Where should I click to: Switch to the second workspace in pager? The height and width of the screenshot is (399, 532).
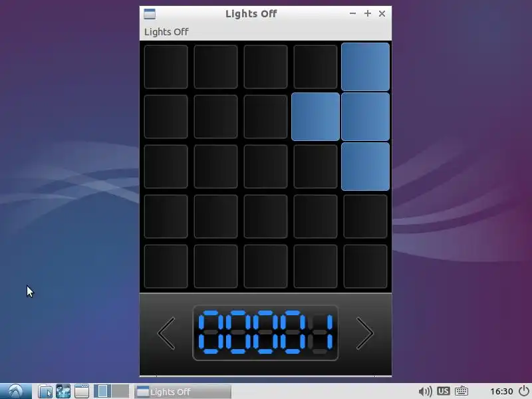tap(120, 391)
